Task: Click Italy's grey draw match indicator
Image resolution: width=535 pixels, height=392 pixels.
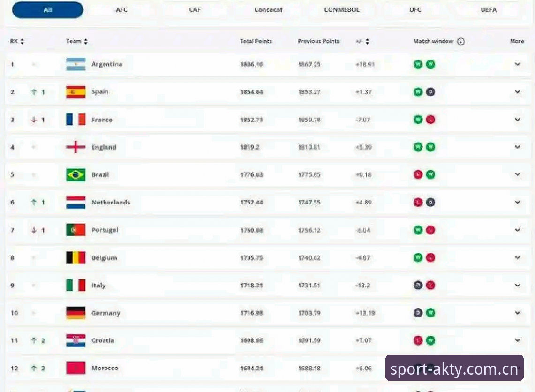Action: (418, 285)
